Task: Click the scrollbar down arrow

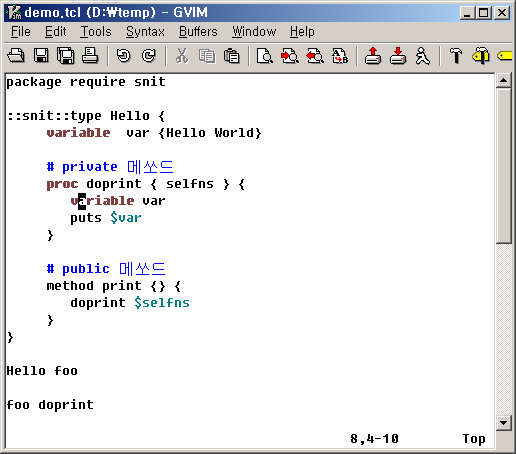Action: (503, 423)
